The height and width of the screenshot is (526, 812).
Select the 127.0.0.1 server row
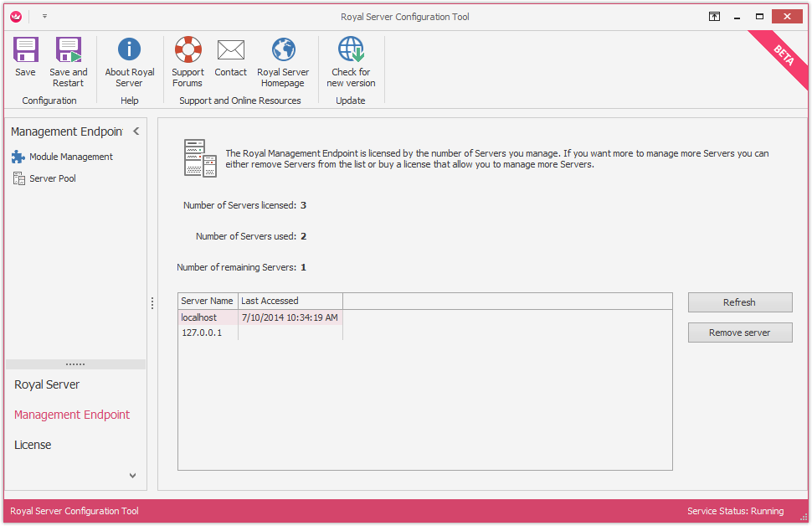click(202, 333)
